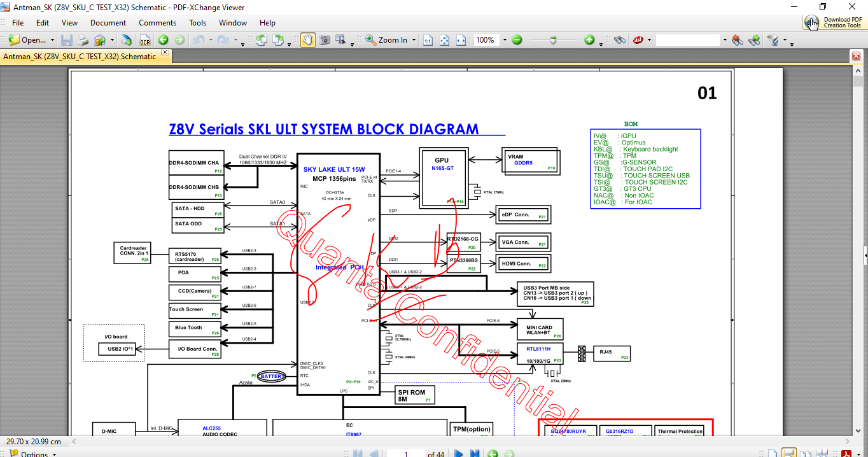The image size is (868, 457).
Task: Zoom out using the green minus button
Action: click(x=517, y=40)
